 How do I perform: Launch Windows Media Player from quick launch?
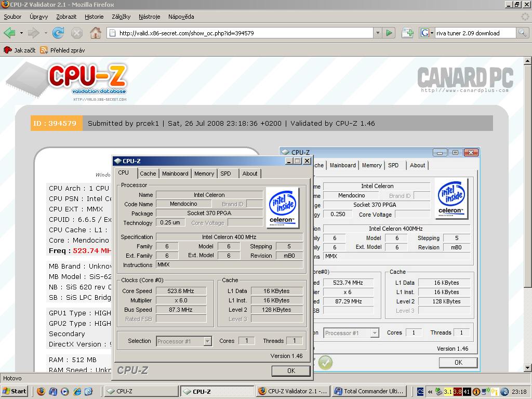pos(65,391)
